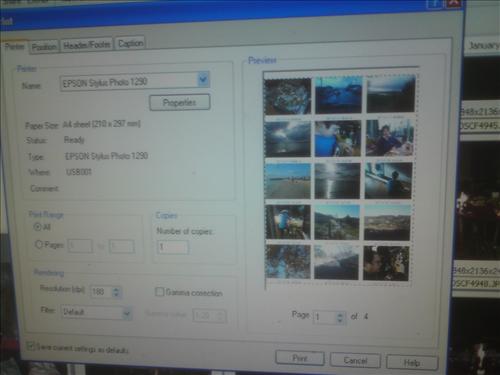Select the All print range option

pyautogui.click(x=38, y=227)
